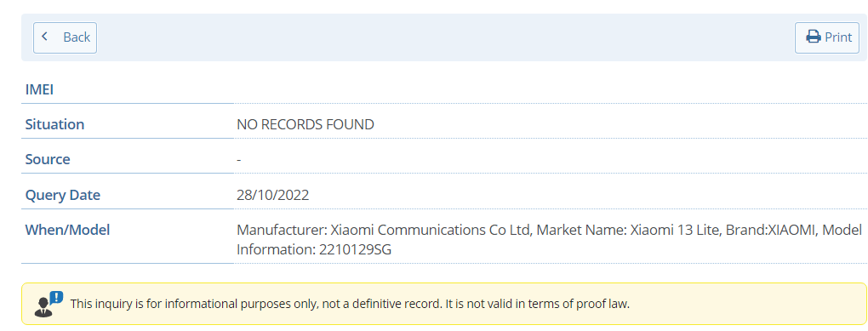Screen dimensions: 868x331
Task: Click the printer icon
Action: 814,37
